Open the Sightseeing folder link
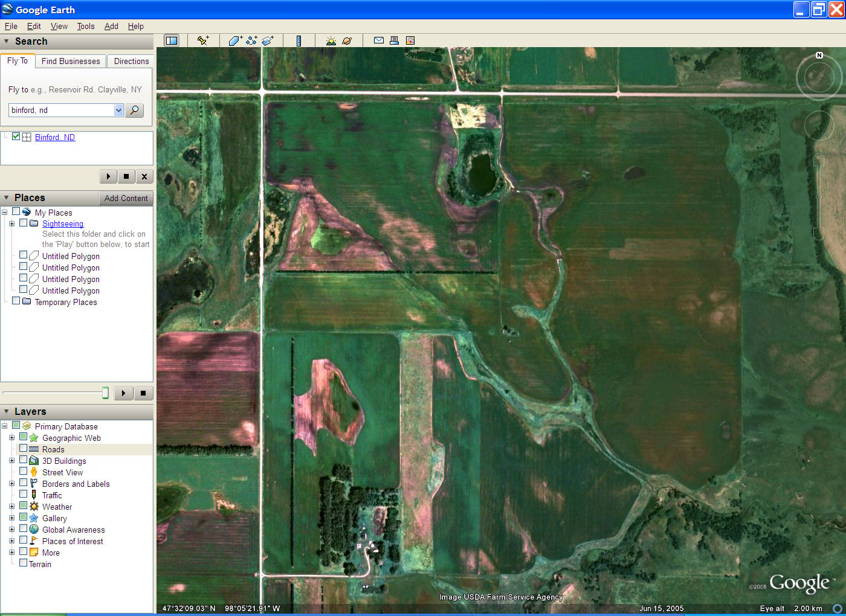Image resolution: width=846 pixels, height=616 pixels. [x=63, y=223]
